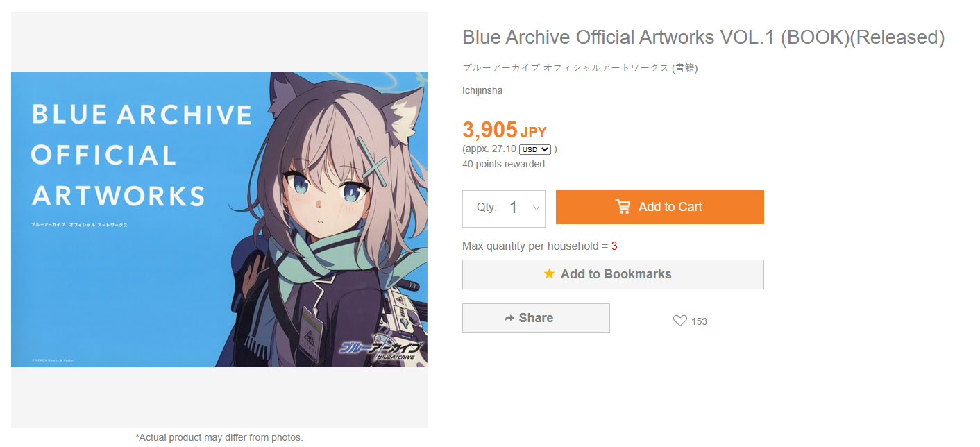Like the product with the heart icon
Screen dimensions: 980x447
680,321
